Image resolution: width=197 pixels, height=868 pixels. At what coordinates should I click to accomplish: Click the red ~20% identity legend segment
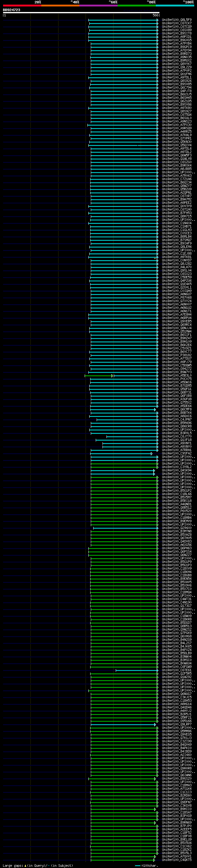22,6
